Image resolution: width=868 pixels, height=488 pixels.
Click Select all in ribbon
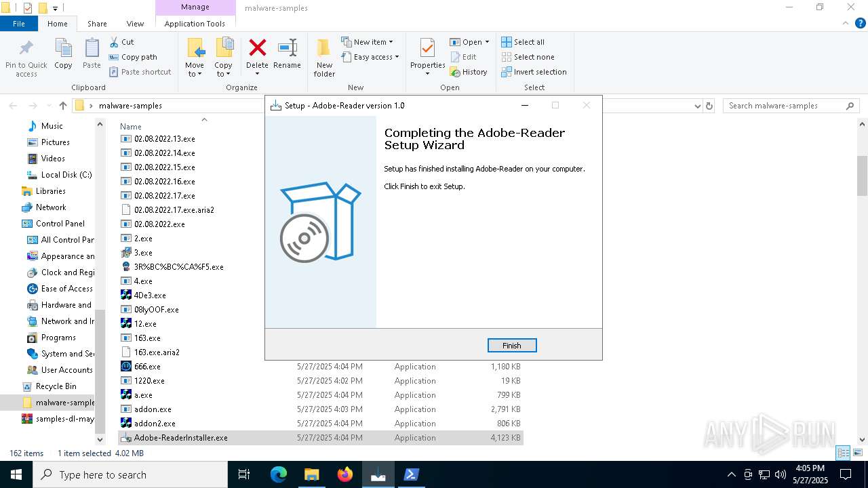point(523,42)
